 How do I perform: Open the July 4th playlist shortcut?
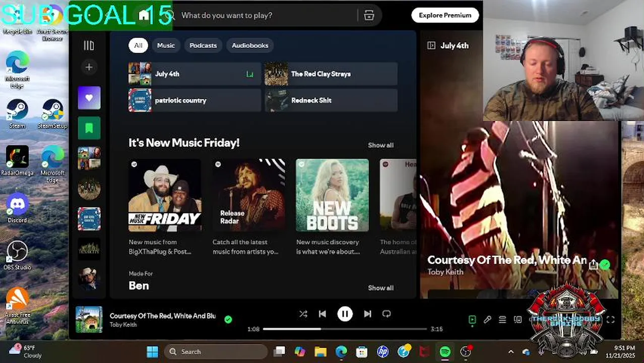tap(195, 74)
